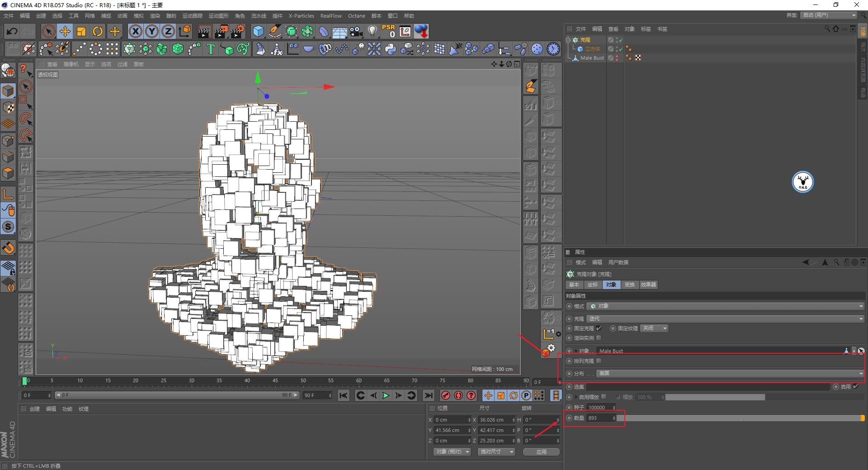The height and width of the screenshot is (470, 868).
Task: Click the 应用 apply button
Action: pyautogui.click(x=541, y=452)
